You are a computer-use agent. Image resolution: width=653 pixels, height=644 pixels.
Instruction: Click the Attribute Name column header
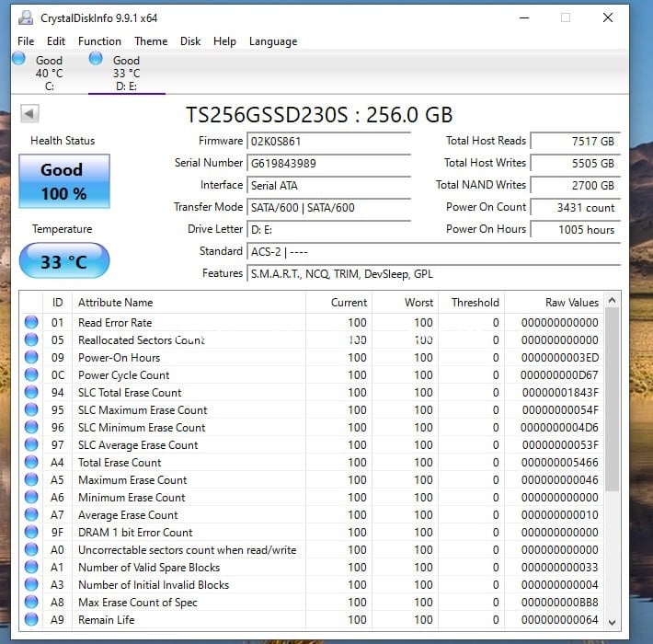click(189, 303)
